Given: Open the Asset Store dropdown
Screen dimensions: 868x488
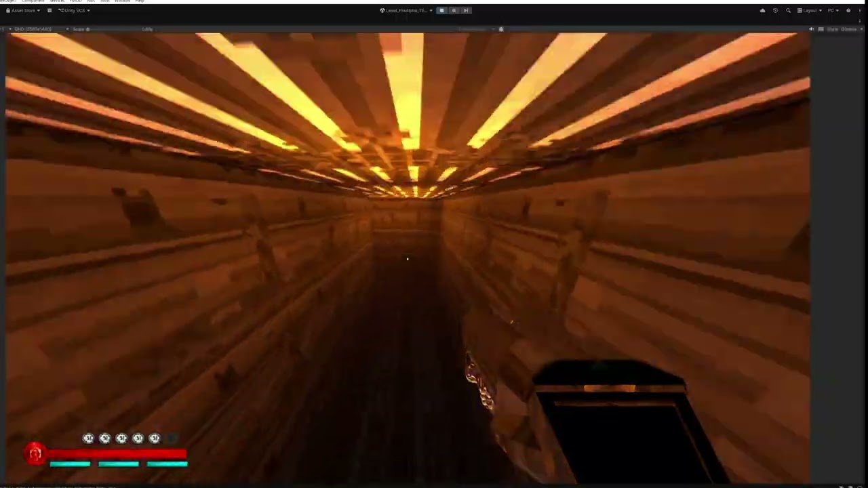Looking at the screenshot, I should tap(23, 10).
